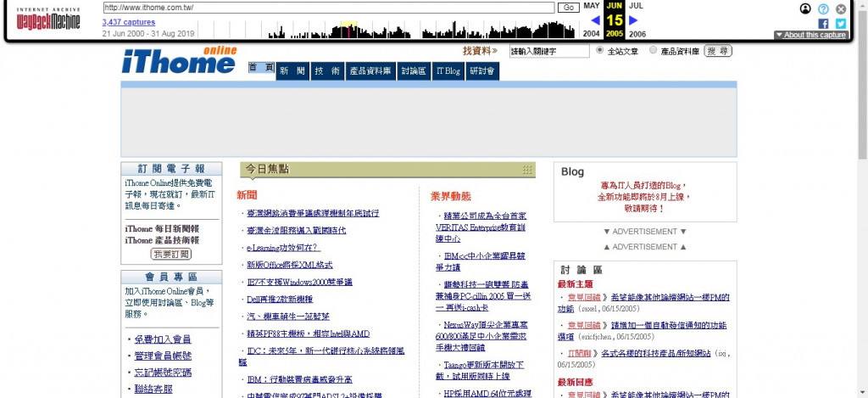
Task: Open the Taango更新版本開放下載 link
Action: click(x=480, y=370)
